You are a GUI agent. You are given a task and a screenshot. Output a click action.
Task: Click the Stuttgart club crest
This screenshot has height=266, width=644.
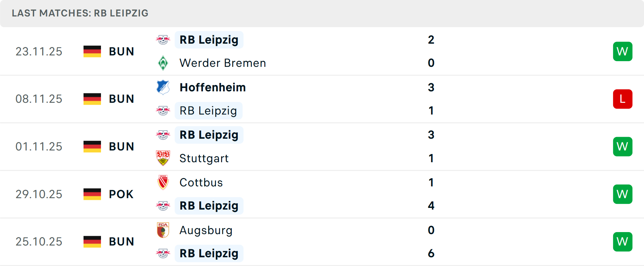click(163, 158)
